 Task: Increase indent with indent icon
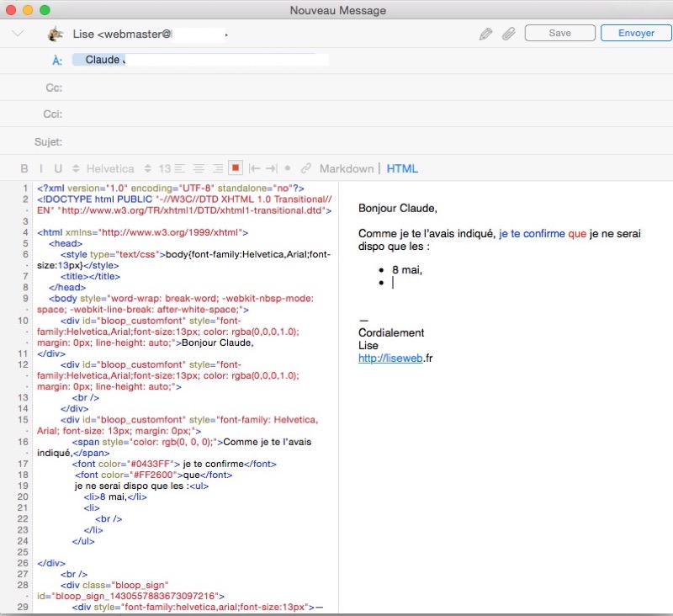point(271,168)
